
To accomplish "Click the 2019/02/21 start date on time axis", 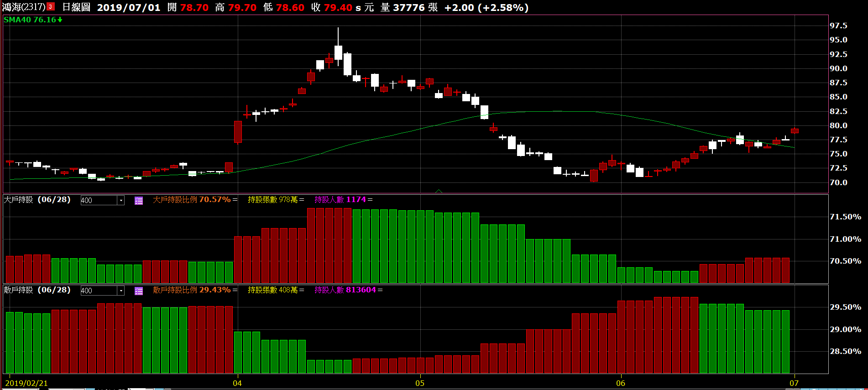I will click(26, 383).
